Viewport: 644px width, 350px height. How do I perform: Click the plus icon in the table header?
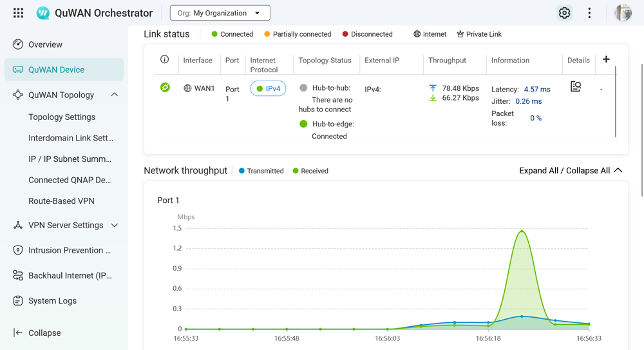pyautogui.click(x=606, y=59)
